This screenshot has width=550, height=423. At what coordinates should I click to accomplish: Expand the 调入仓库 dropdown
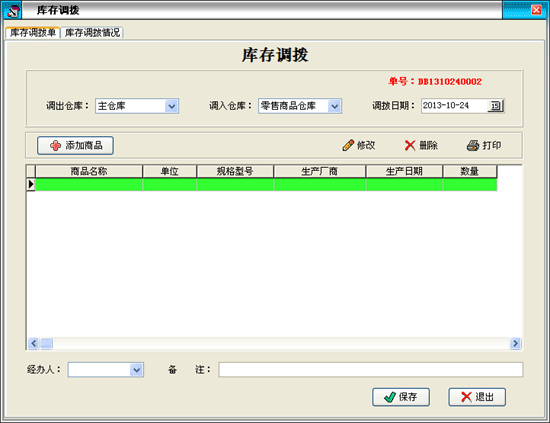(335, 106)
